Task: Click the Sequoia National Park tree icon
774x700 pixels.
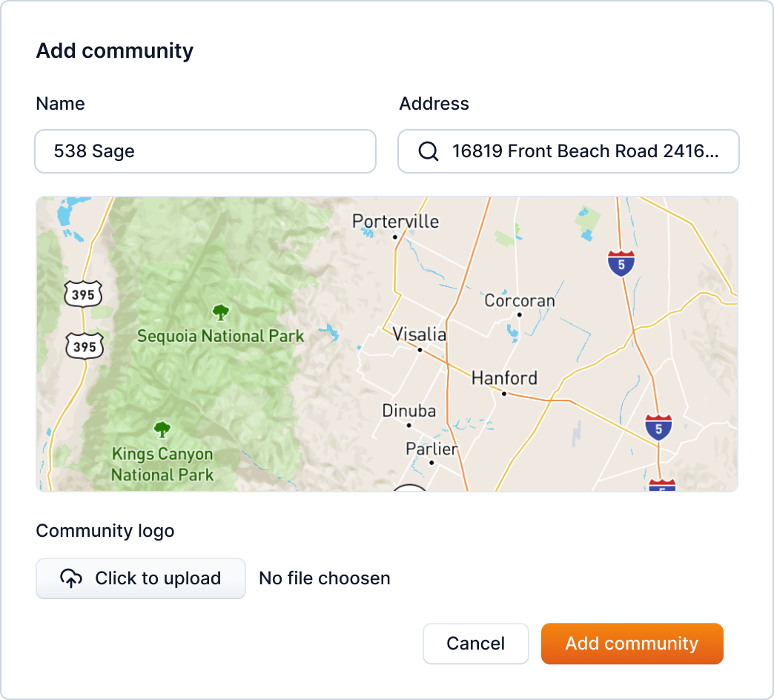Action: [220, 312]
